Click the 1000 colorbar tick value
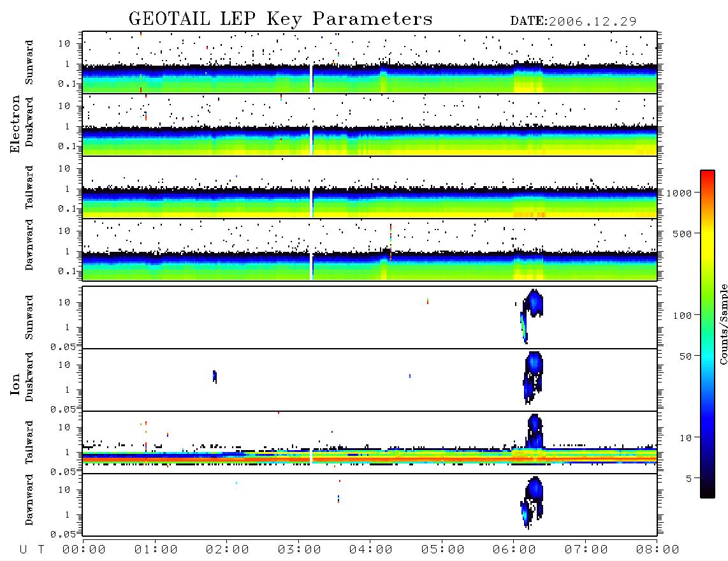Screen dimensions: 728x561 pos(680,193)
